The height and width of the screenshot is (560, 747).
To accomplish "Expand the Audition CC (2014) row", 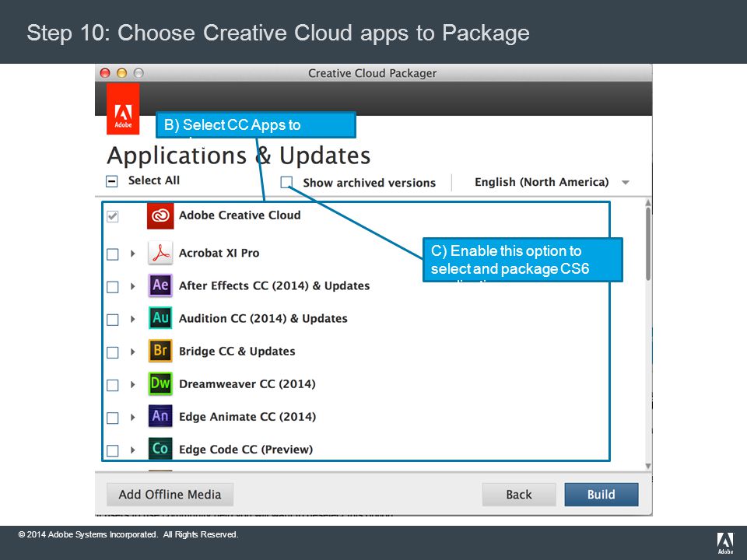I will (x=133, y=319).
